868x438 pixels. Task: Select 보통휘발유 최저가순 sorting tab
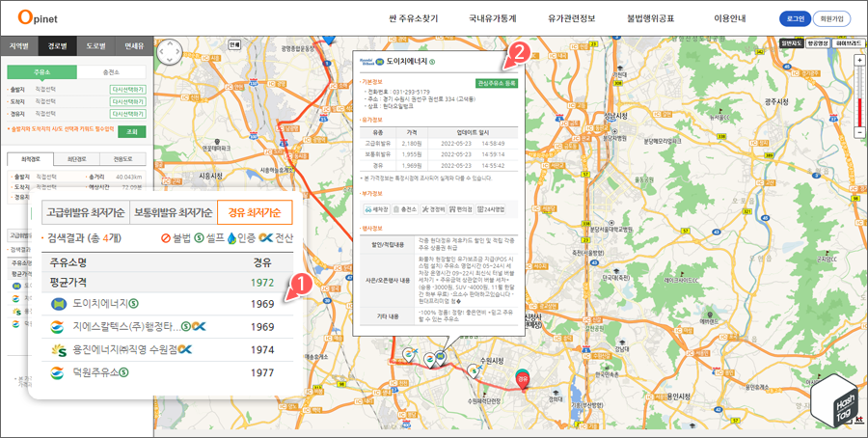(x=173, y=212)
